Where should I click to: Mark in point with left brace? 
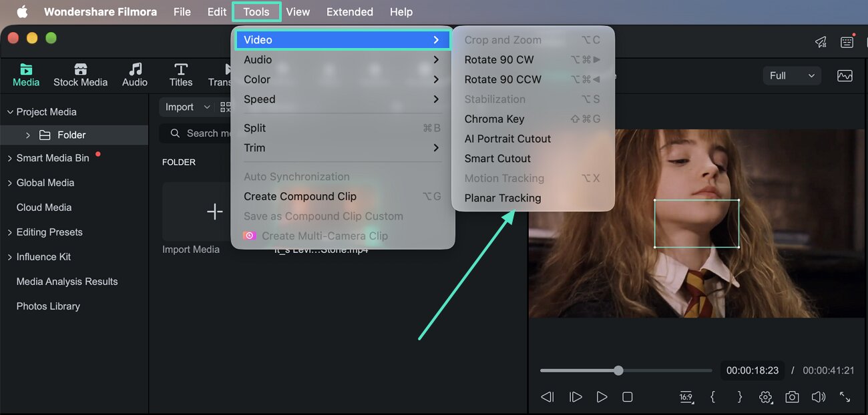coord(712,397)
